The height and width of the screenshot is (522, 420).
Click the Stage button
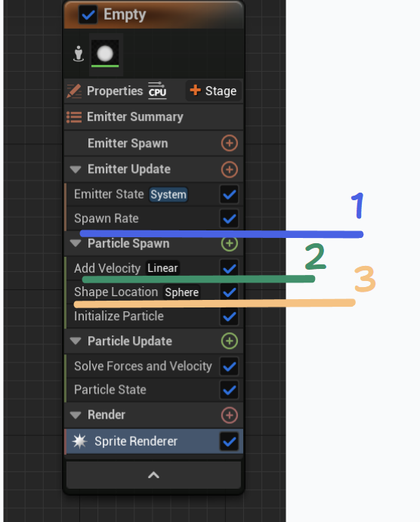point(213,91)
